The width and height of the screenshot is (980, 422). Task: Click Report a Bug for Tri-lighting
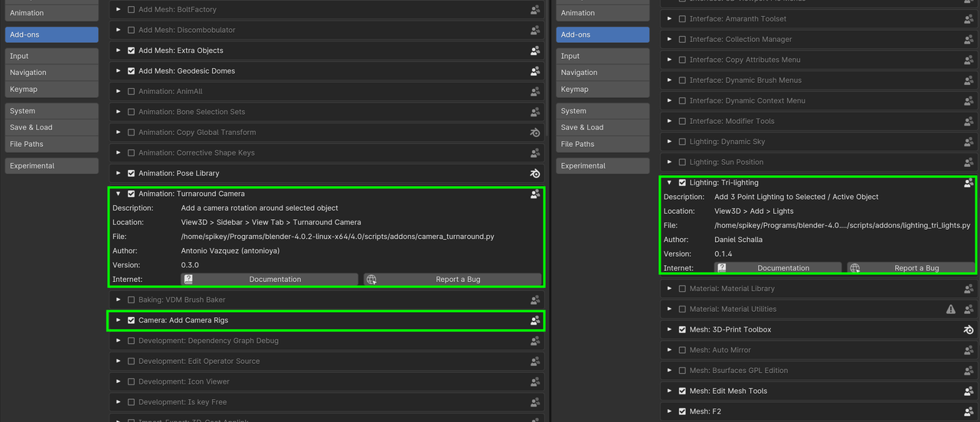(x=911, y=268)
